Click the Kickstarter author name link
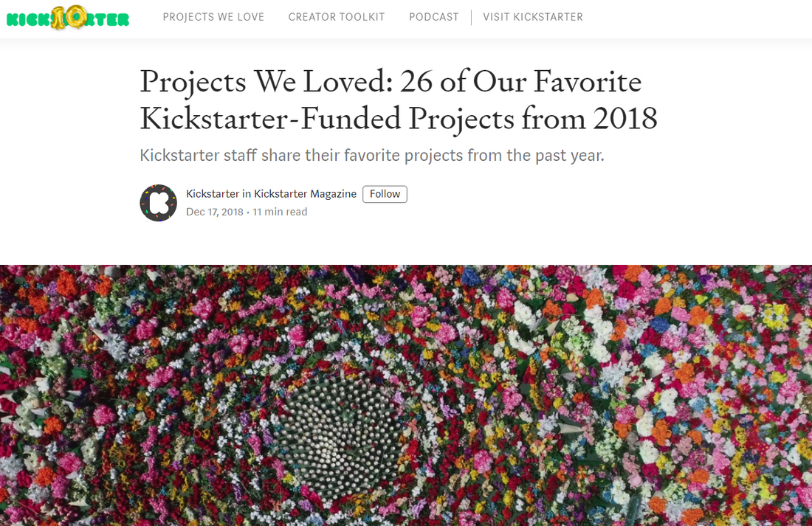Viewport: 812px width, 526px height. (x=211, y=193)
